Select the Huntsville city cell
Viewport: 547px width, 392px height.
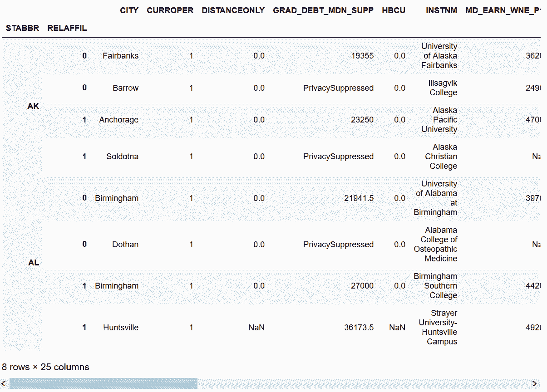120,328
